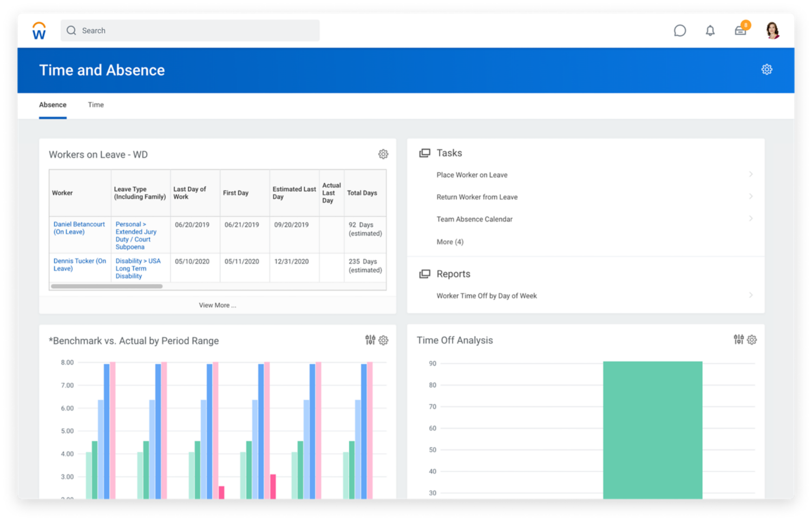Open Time and Absence dashboard settings gear
Image resolution: width=812 pixels, height=521 pixels.
pos(767,69)
